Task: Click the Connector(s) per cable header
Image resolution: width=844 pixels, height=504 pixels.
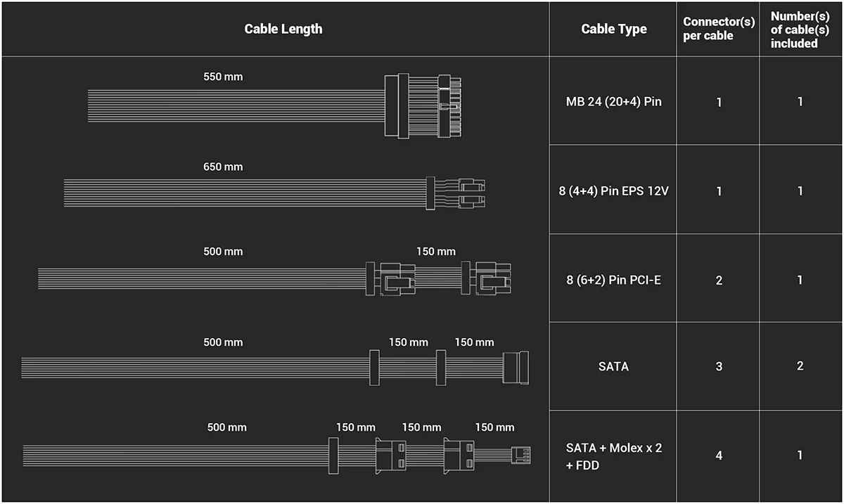Action: (719, 29)
